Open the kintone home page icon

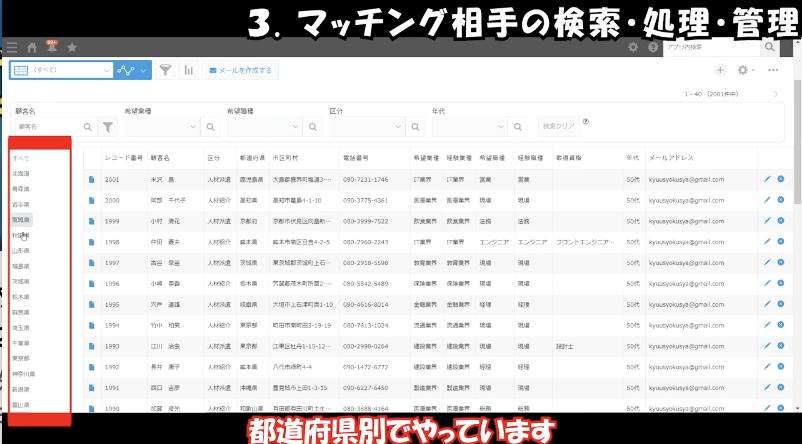point(32,47)
